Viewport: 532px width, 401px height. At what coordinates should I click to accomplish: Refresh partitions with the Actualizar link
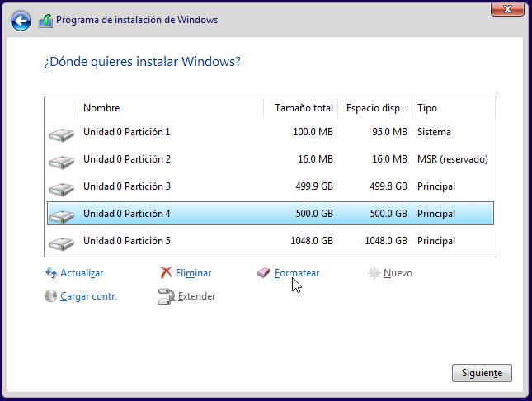[82, 273]
